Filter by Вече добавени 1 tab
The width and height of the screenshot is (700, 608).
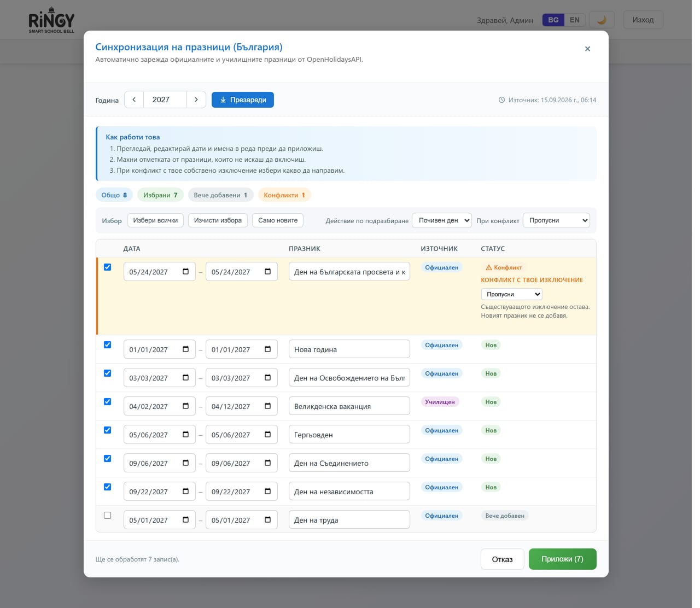point(220,195)
